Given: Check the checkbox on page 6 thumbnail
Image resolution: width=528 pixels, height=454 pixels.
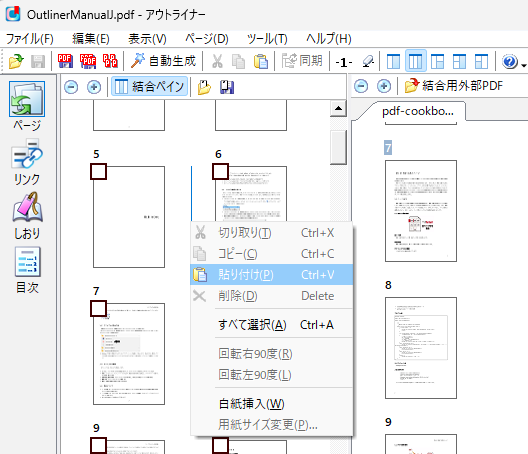Looking at the screenshot, I should coord(220,172).
